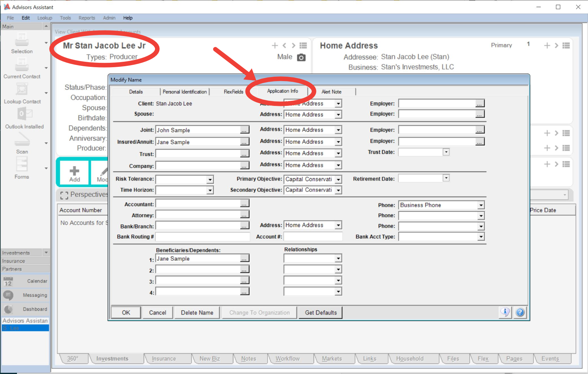588x374 pixels.
Task: Open list view icon beside client name
Action: [303, 45]
